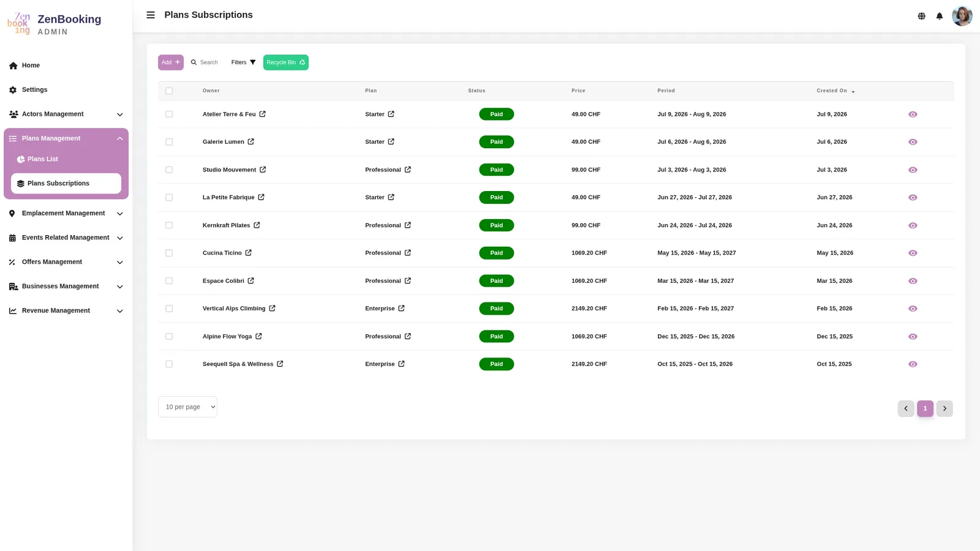Click the "Jul 3, 2026 - Aug 3, 2026" period
The height and width of the screenshot is (551, 980).
point(692,170)
